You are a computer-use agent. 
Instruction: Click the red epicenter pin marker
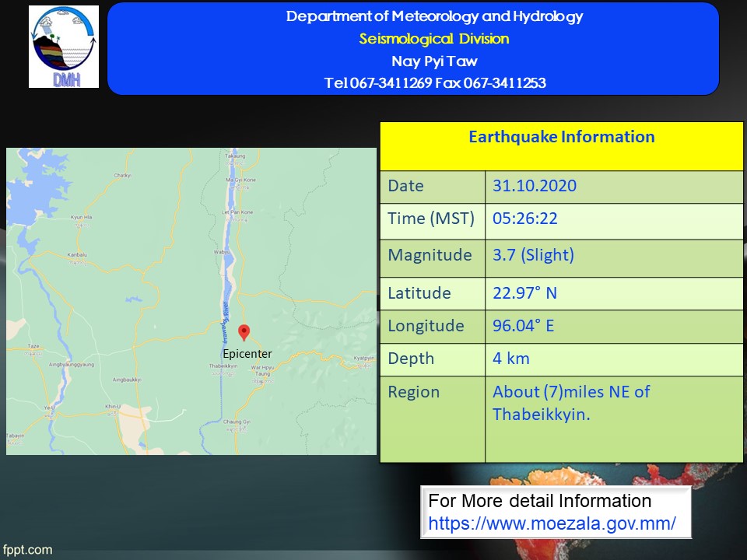[x=244, y=333]
